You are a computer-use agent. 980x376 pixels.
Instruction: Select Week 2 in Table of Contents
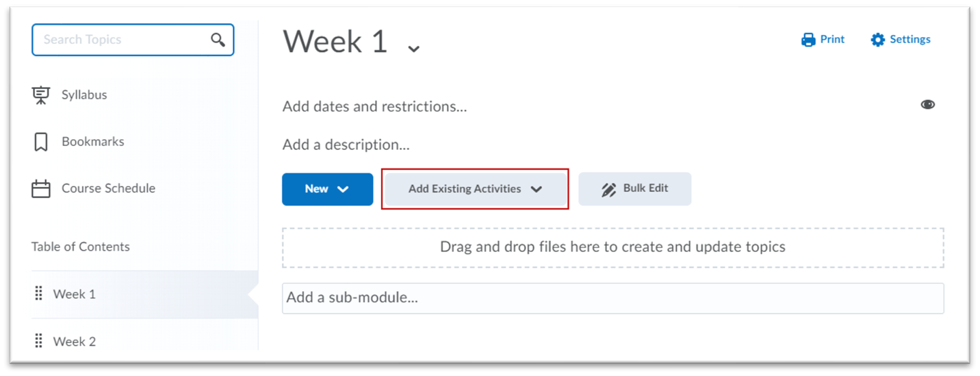(75, 341)
